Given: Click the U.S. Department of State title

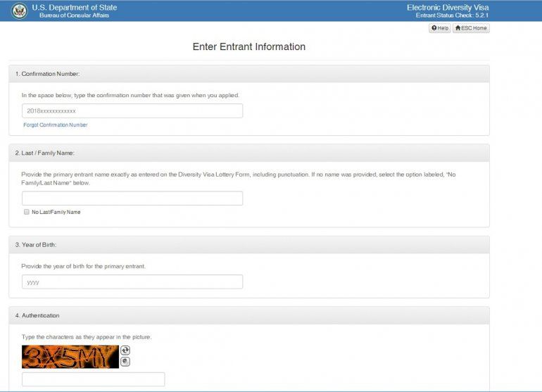Looking at the screenshot, I should 75,7.
